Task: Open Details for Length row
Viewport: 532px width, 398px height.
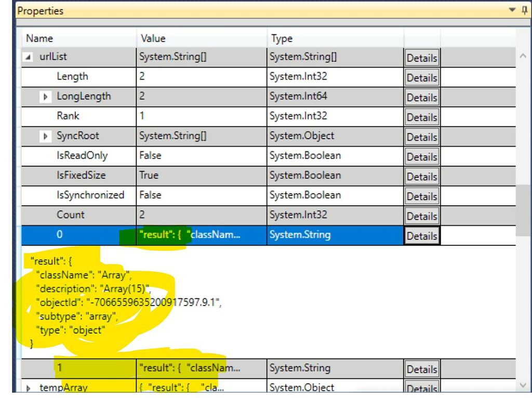Action: (x=422, y=78)
